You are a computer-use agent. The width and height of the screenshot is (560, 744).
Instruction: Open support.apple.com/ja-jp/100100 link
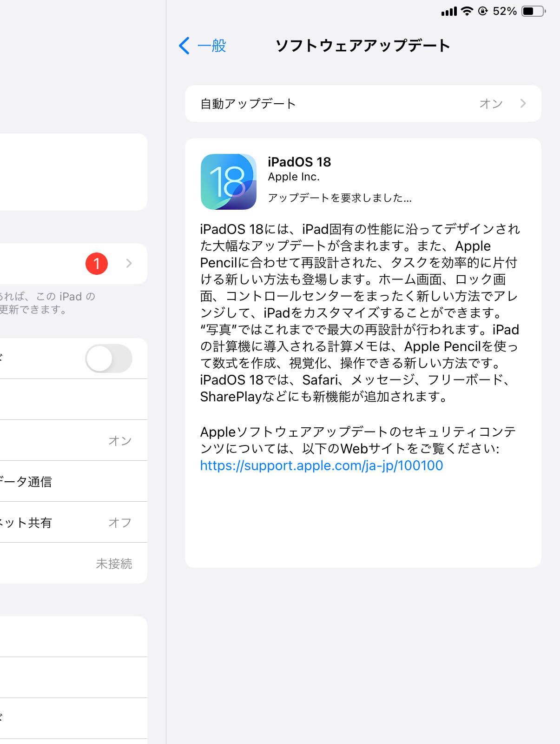point(322,465)
